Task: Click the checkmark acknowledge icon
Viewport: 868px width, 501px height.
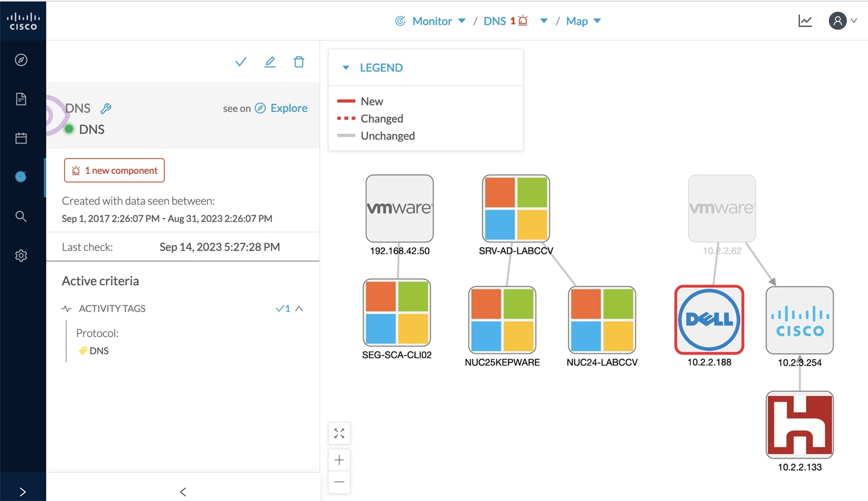Action: click(241, 62)
